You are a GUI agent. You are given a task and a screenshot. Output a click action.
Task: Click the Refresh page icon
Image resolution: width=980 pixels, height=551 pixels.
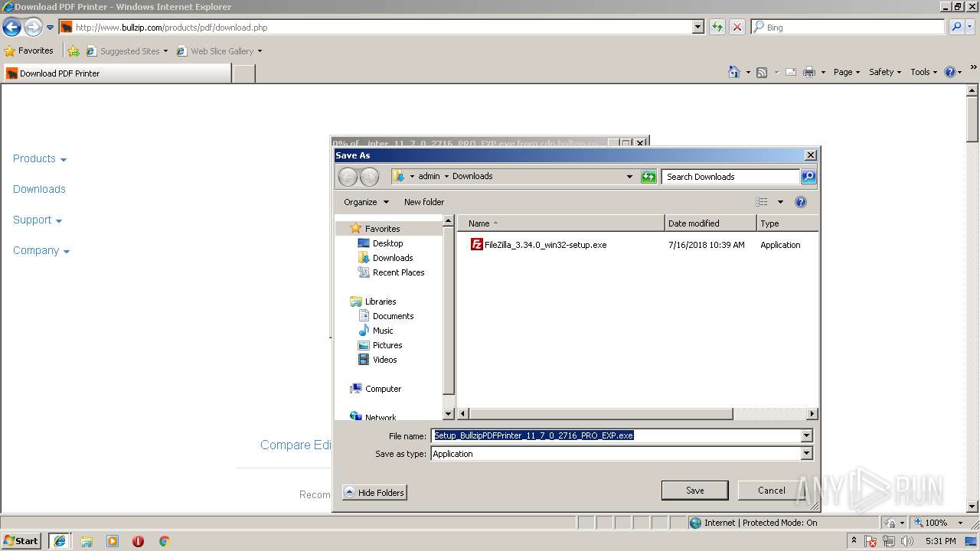click(717, 27)
